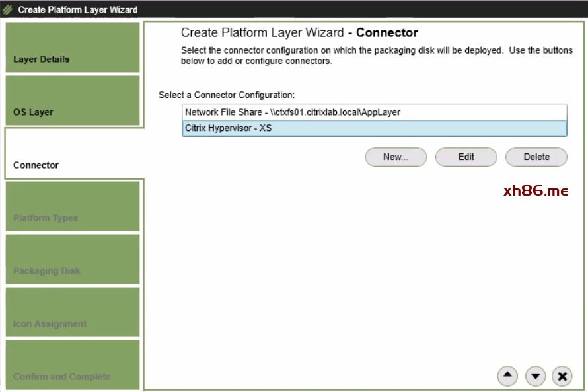Click the Create Platform Layer Wizard heading
The width and height of the screenshot is (588, 392).
click(299, 33)
